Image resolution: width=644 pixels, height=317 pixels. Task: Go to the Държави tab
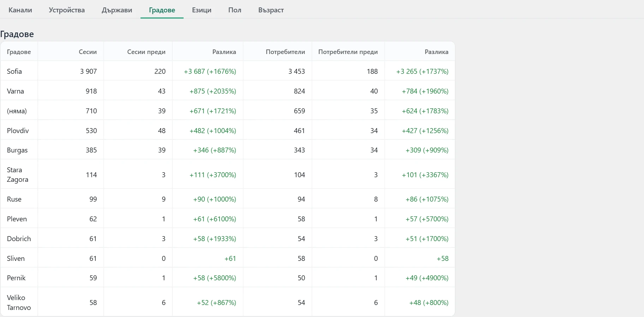(117, 10)
